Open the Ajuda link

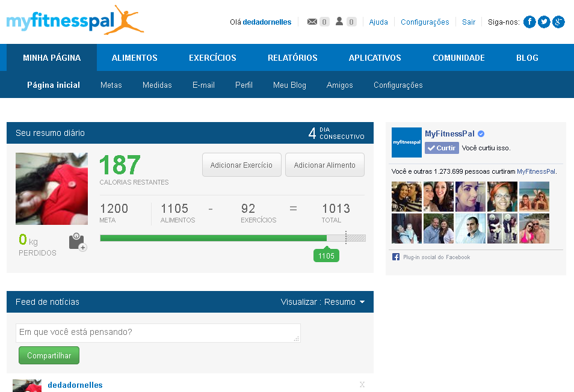(x=378, y=22)
